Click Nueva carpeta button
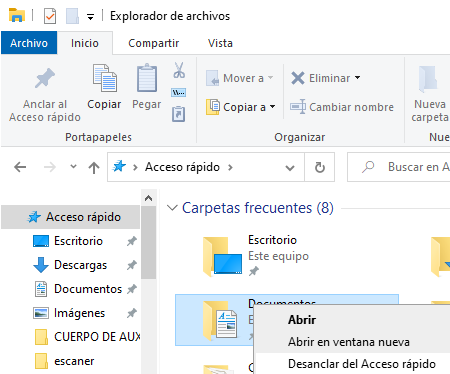The image size is (450, 374). (430, 95)
